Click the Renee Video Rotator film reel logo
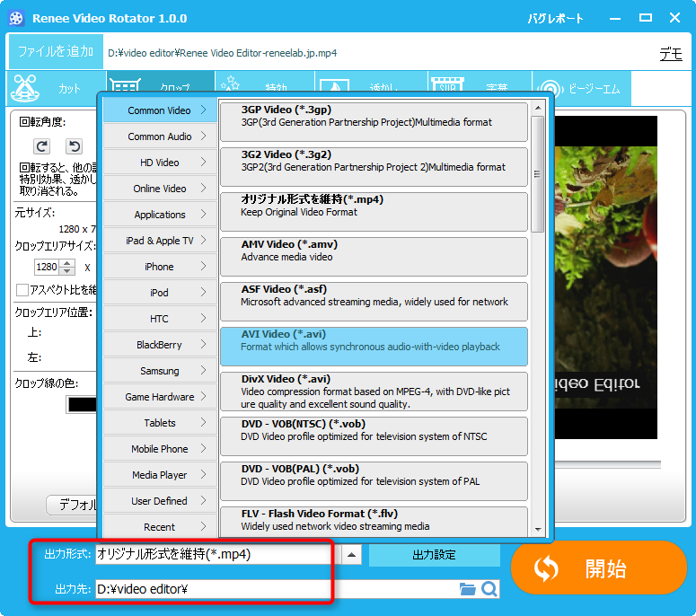This screenshot has height=616, width=696. click(x=16, y=18)
